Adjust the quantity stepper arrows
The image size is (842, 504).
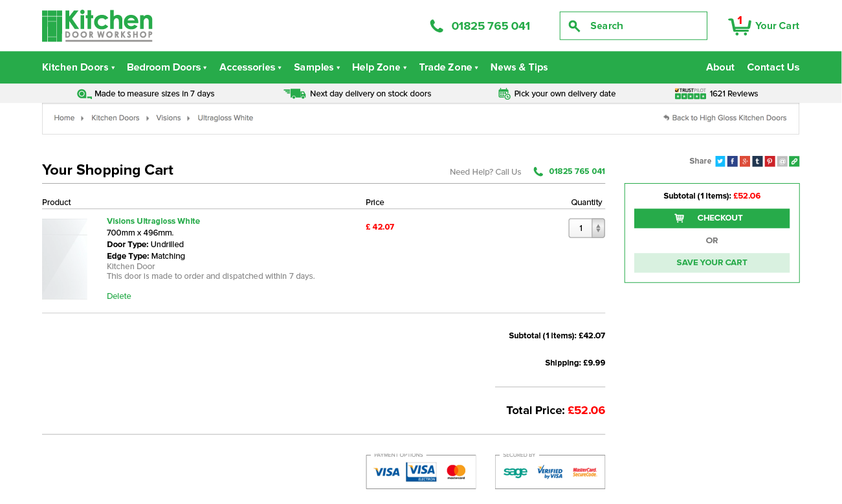click(x=598, y=228)
